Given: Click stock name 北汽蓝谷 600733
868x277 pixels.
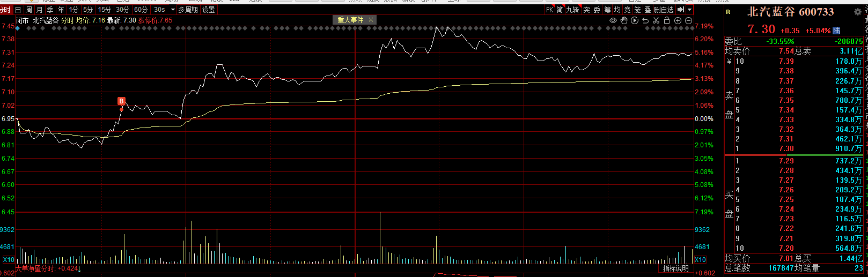Looking at the screenshot, I should click(791, 12).
